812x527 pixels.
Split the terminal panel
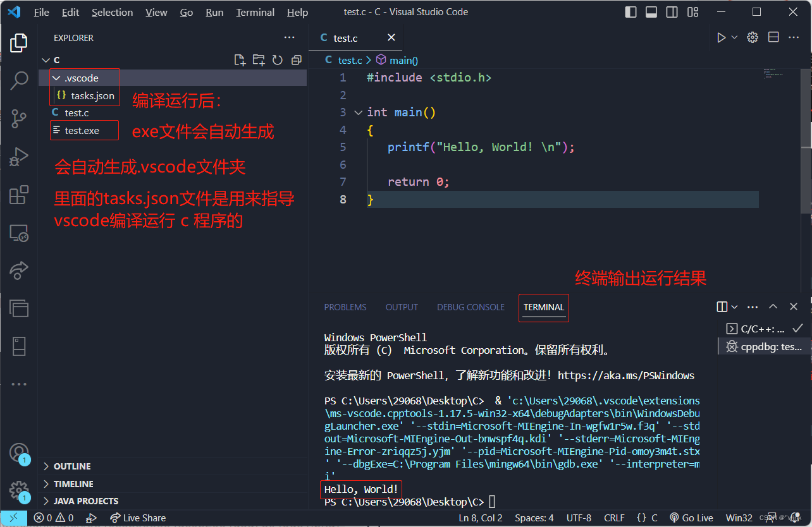click(x=722, y=307)
